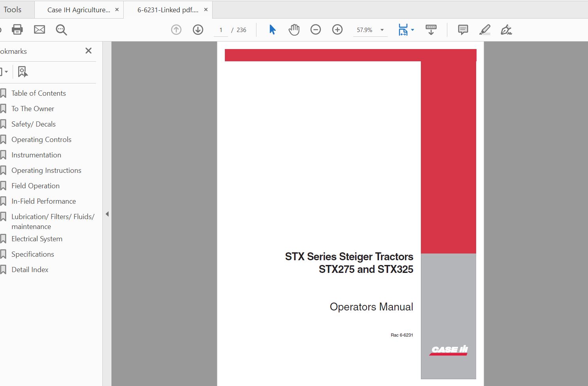Click the 'Rac 6-6231' publication number

[402, 335]
